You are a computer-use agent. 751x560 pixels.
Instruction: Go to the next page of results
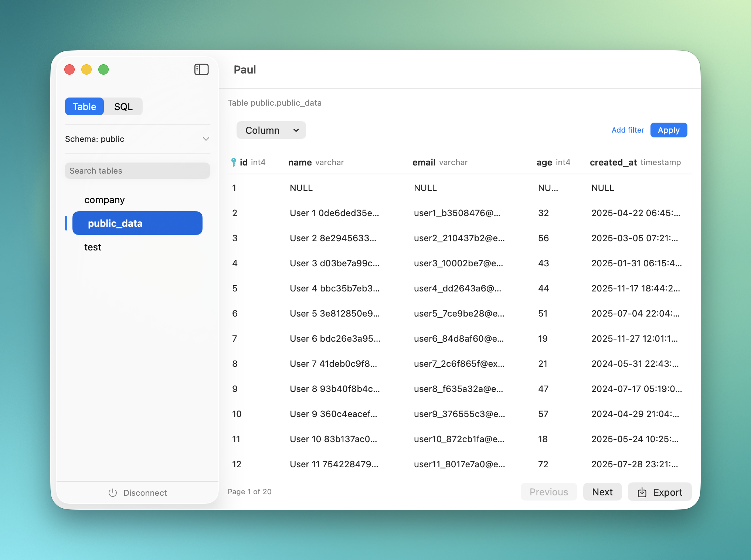(x=602, y=492)
